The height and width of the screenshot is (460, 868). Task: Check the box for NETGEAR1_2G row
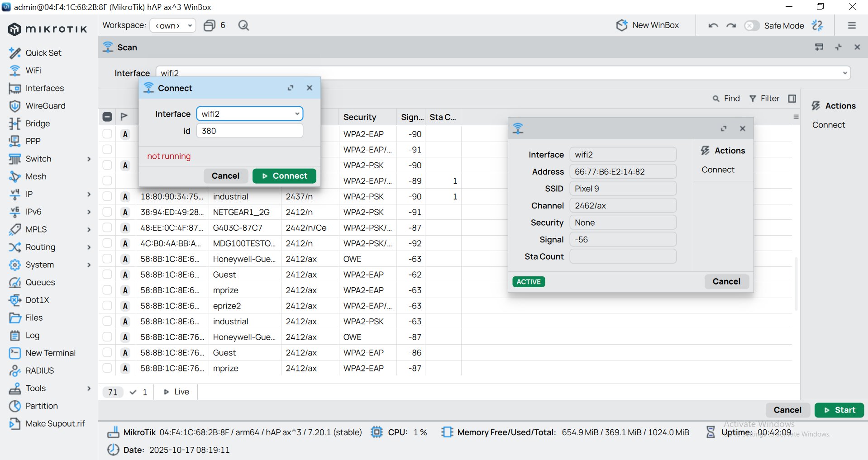(x=107, y=212)
